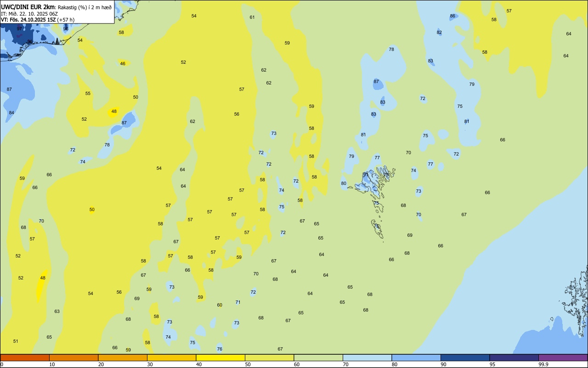
Task: Click the humidity value 97 on the map
Action: point(19,28)
